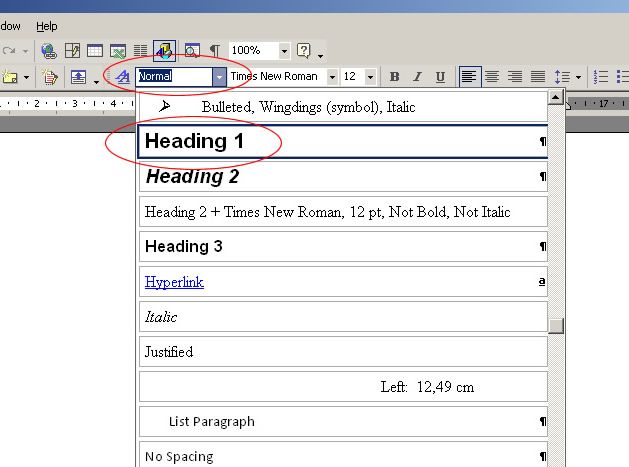Open the Help menu
Image resolution: width=629 pixels, height=467 pixels.
pyautogui.click(x=47, y=26)
